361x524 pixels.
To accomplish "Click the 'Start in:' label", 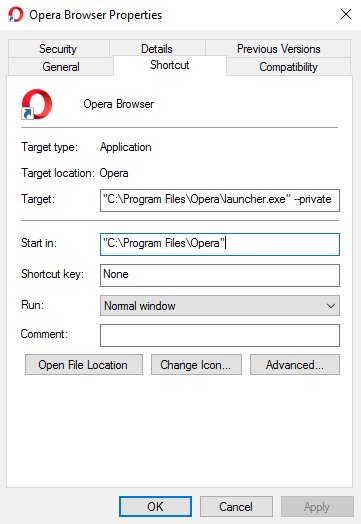I will [39, 243].
